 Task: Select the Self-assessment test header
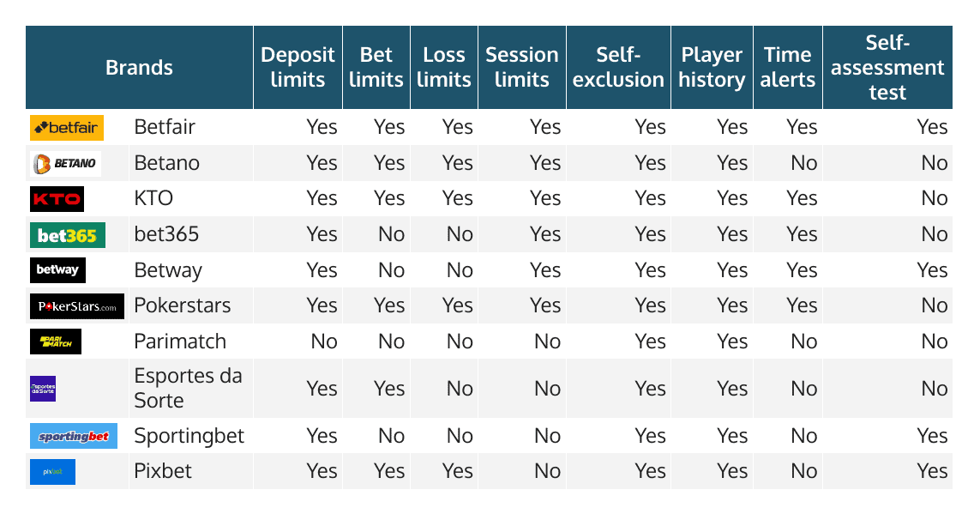[887, 68]
